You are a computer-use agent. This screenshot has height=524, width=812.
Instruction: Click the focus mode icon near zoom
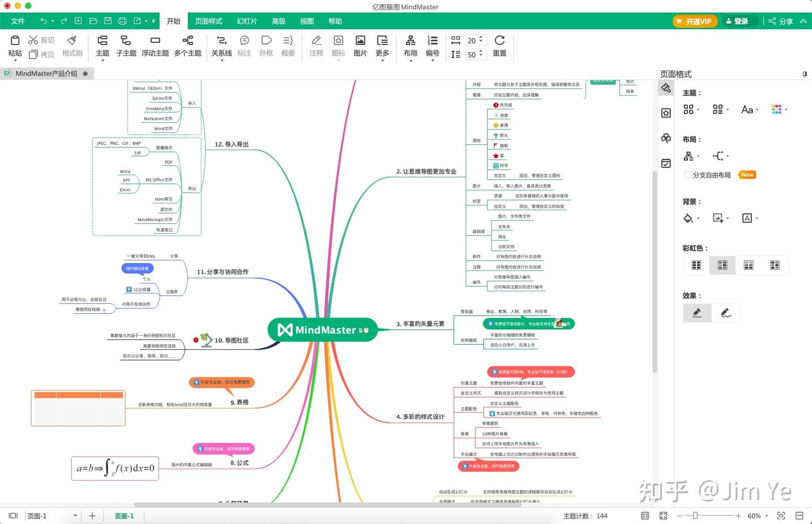[781, 516]
